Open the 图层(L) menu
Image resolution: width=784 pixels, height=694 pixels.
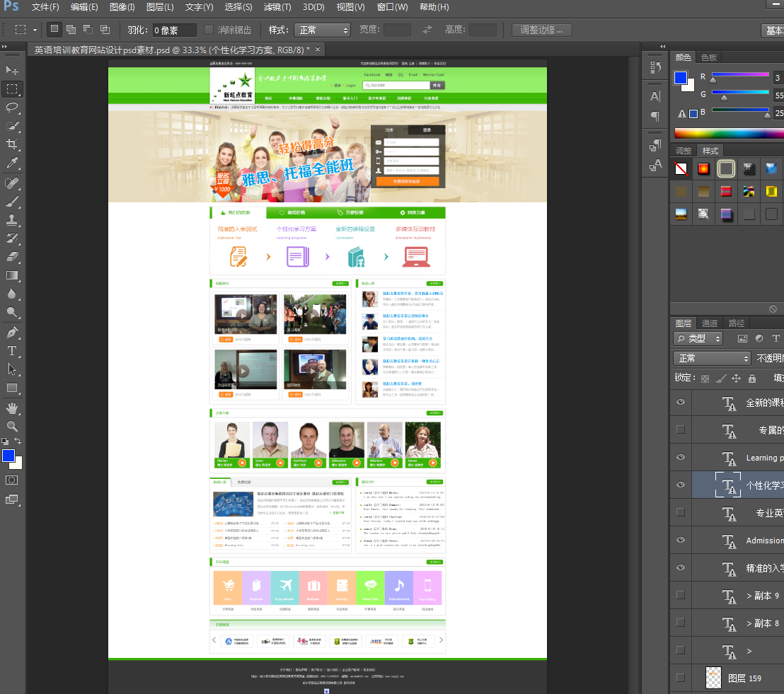pos(159,7)
